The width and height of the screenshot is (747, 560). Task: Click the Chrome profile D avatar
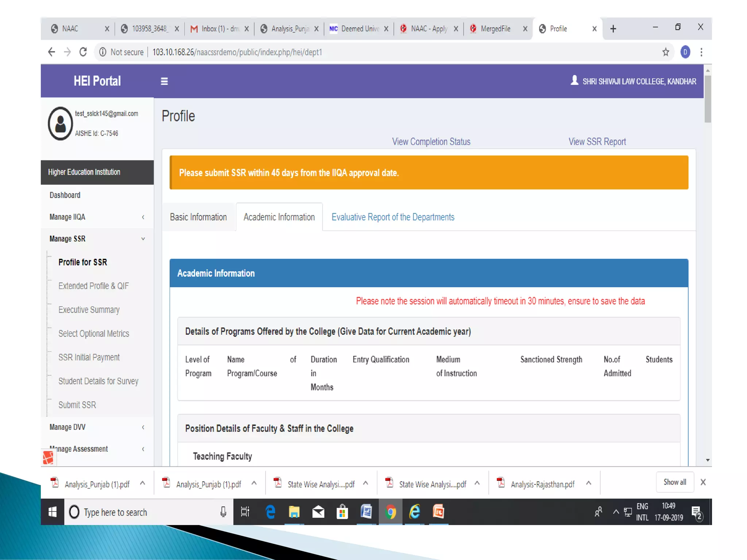pyautogui.click(x=685, y=52)
